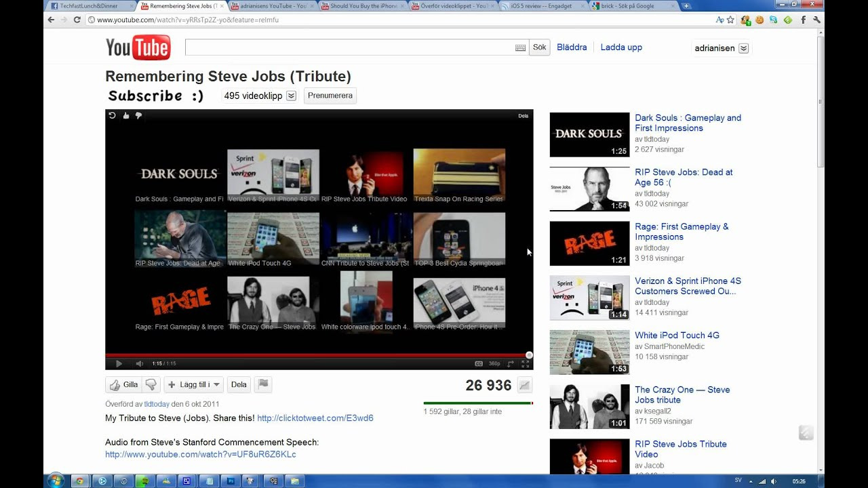Click the thumbs-up icon in the player's top bar

coord(126,116)
